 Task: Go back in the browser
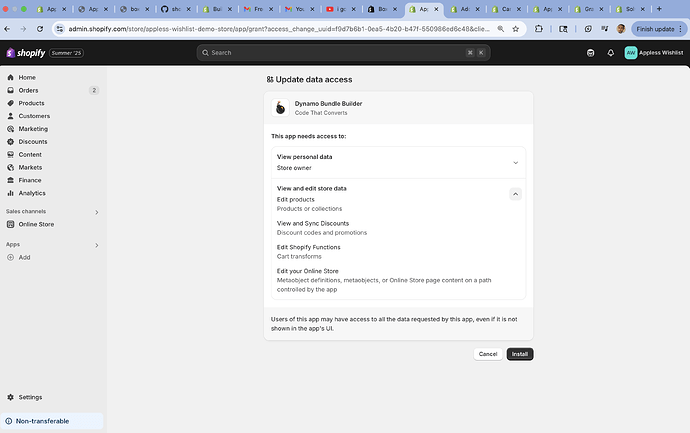click(x=7, y=29)
